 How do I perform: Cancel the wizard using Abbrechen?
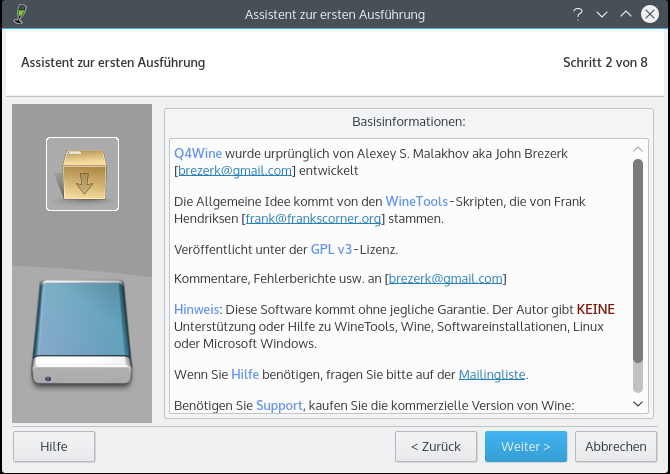click(x=615, y=446)
